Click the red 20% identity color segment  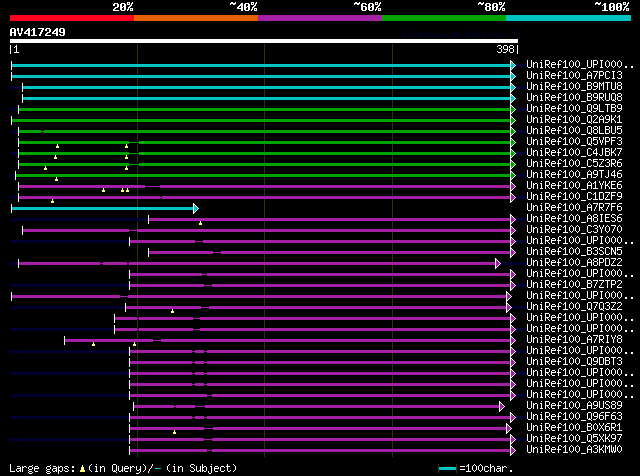72,18
